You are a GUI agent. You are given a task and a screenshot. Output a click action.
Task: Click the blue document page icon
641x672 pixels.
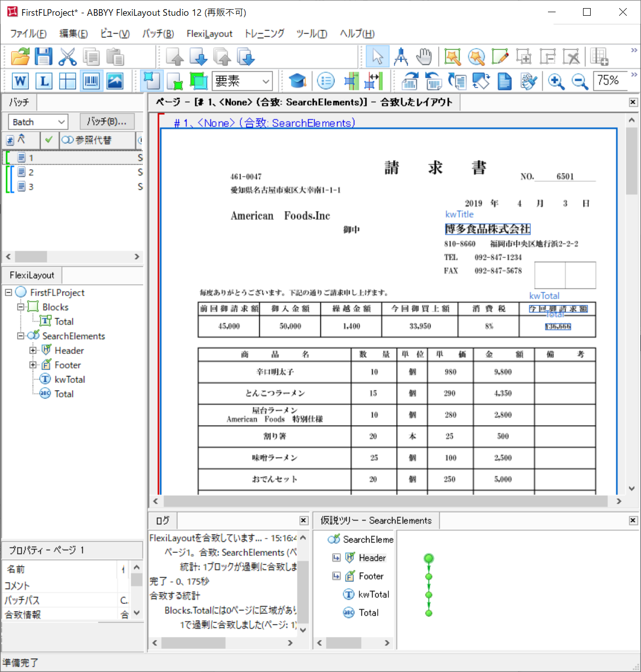[x=505, y=81]
